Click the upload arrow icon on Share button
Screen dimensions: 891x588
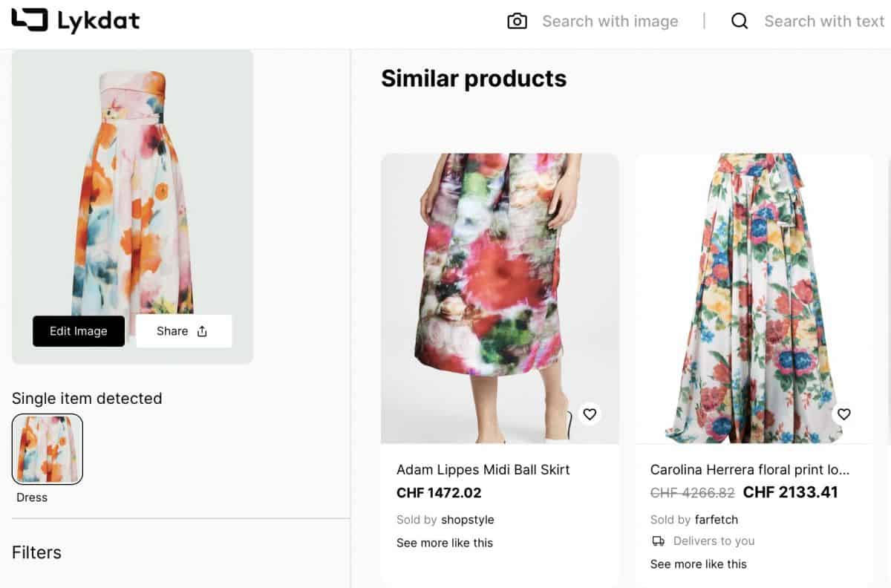coord(200,330)
